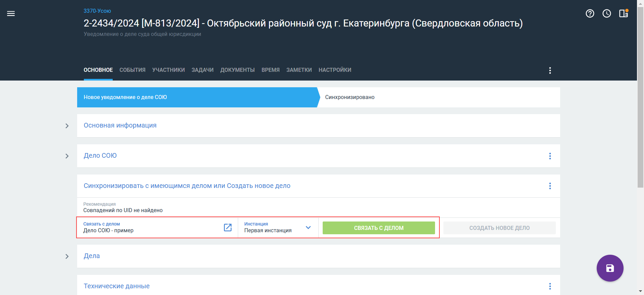The height and width of the screenshot is (295, 644).
Task: Click the page vertical scrollbar thumb
Action: 640,97
